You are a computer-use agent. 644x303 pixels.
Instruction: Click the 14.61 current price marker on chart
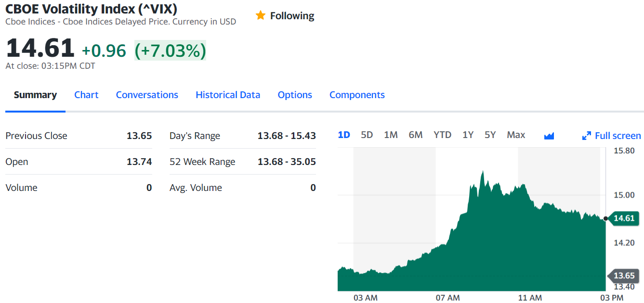(624, 218)
